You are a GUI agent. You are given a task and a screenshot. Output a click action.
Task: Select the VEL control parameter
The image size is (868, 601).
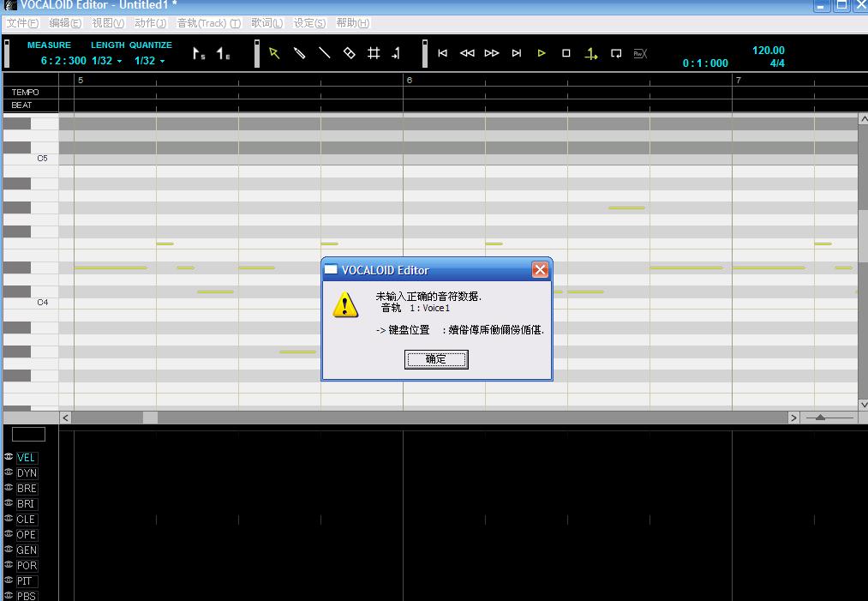point(26,458)
